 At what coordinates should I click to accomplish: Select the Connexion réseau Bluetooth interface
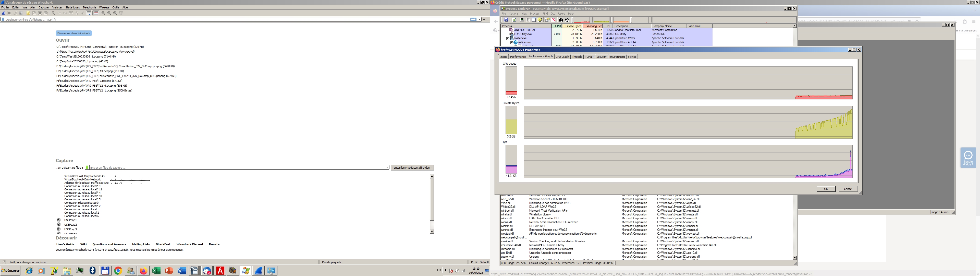click(81, 203)
